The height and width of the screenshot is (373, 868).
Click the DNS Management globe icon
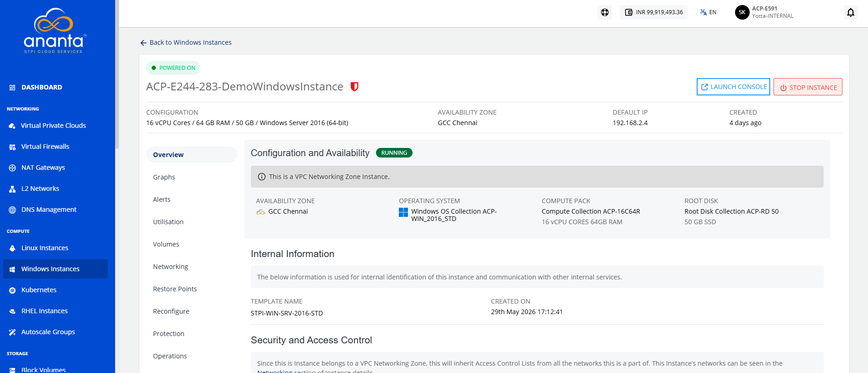12,210
